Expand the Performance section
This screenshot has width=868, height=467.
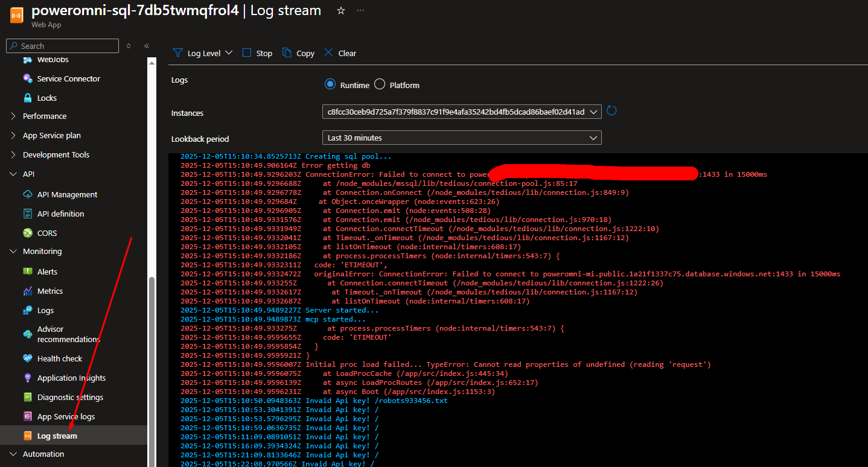[x=13, y=116]
